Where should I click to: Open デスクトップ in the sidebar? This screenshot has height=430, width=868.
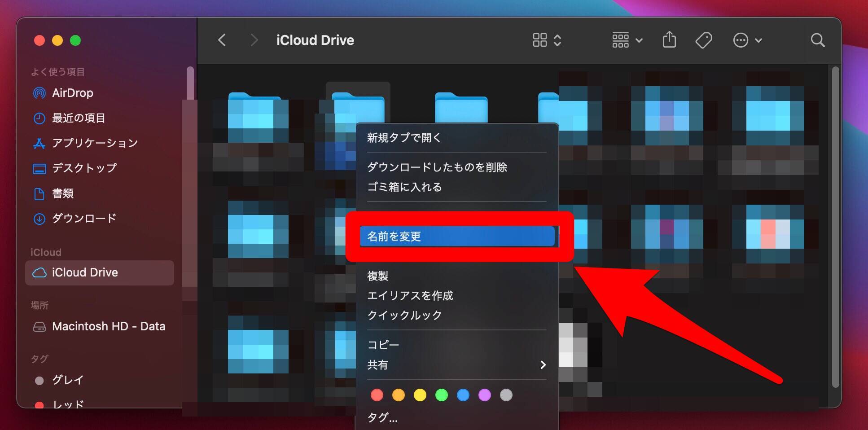tap(100, 168)
